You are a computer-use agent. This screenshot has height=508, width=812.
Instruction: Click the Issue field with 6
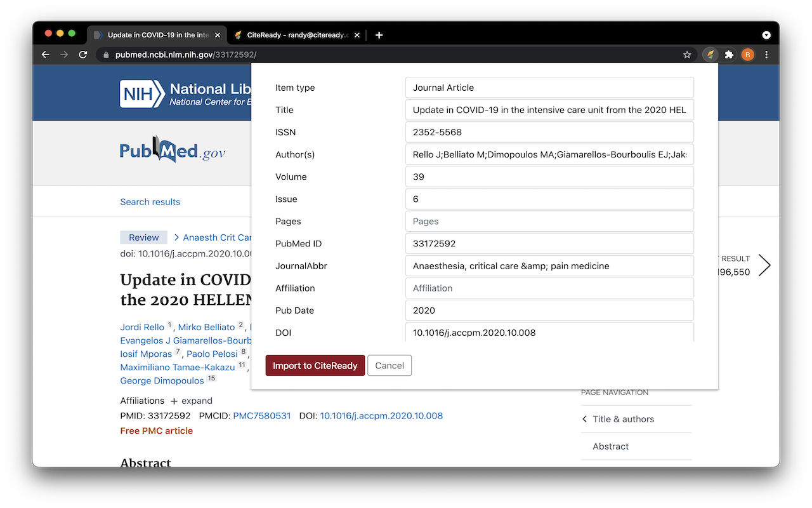point(549,199)
